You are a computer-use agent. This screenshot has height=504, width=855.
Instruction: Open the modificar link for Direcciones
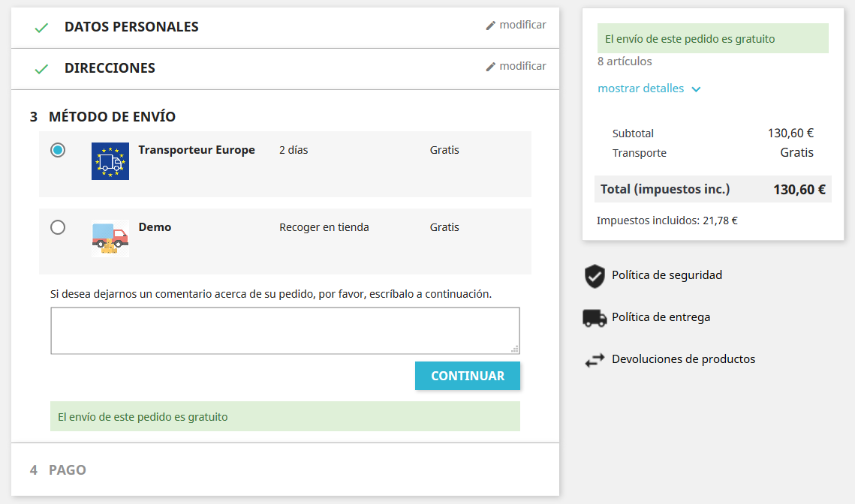click(522, 66)
